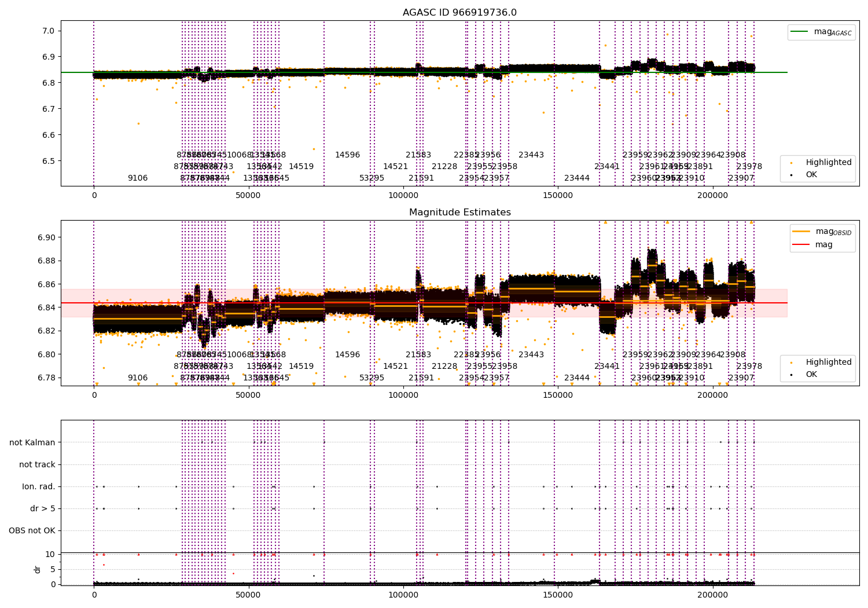The height and width of the screenshot is (608, 868).
Task: Click the 6.82 y-axis tick of the middle plot
Action: pos(46,331)
